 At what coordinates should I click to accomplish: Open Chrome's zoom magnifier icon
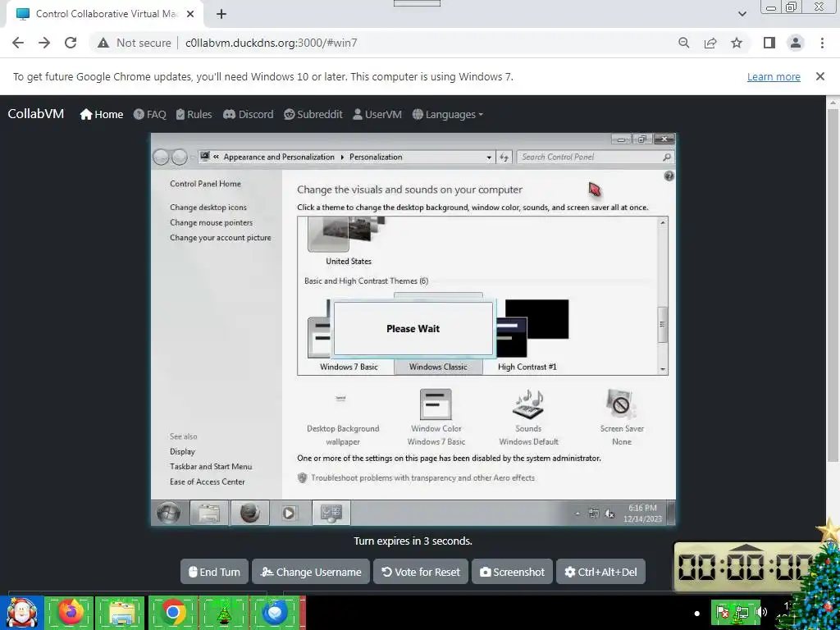(x=683, y=43)
